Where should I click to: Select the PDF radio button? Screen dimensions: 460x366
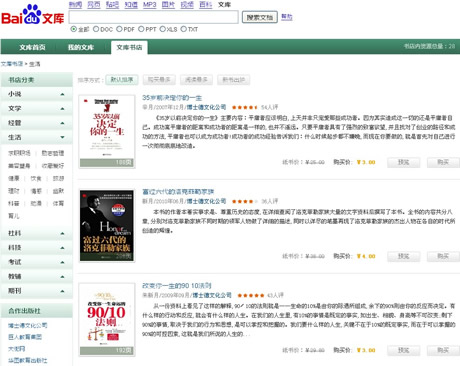(x=119, y=29)
